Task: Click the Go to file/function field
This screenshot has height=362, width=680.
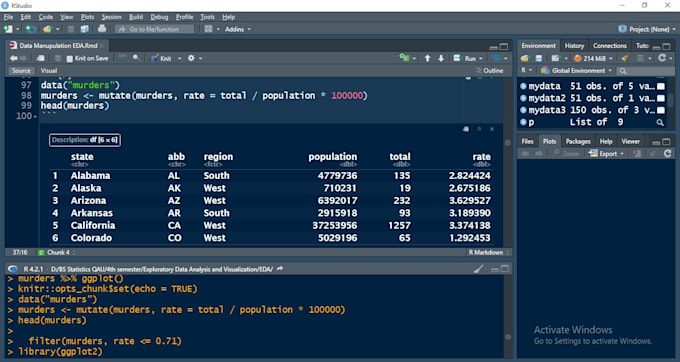Action: click(x=155, y=29)
